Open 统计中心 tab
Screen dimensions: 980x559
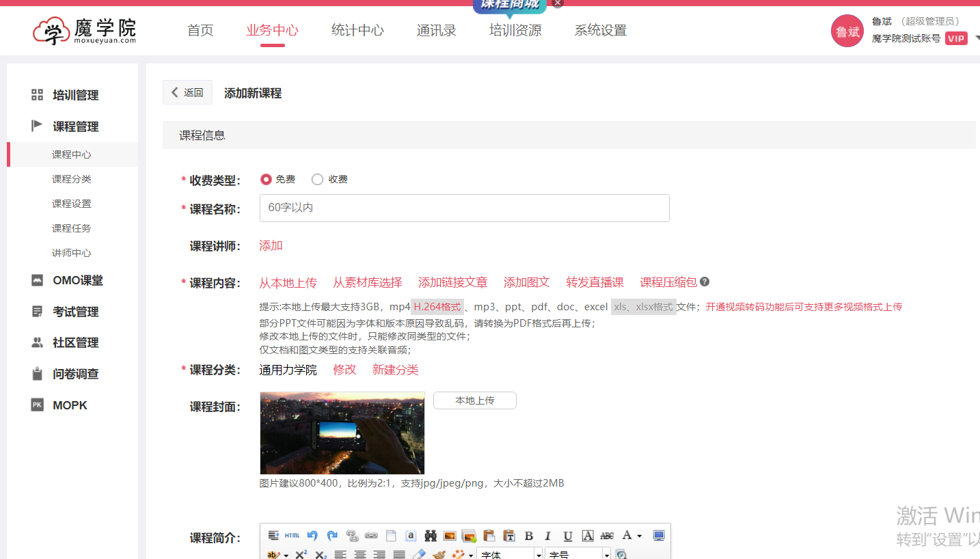pyautogui.click(x=357, y=30)
